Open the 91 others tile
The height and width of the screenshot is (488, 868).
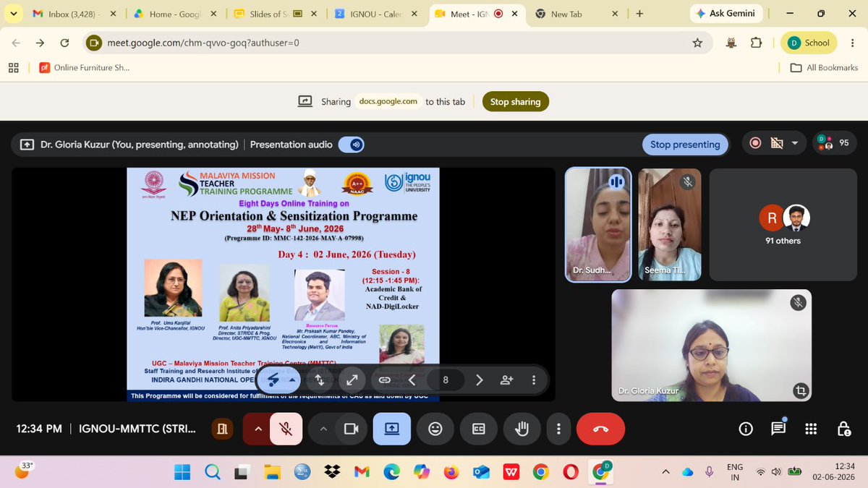pyautogui.click(x=783, y=225)
